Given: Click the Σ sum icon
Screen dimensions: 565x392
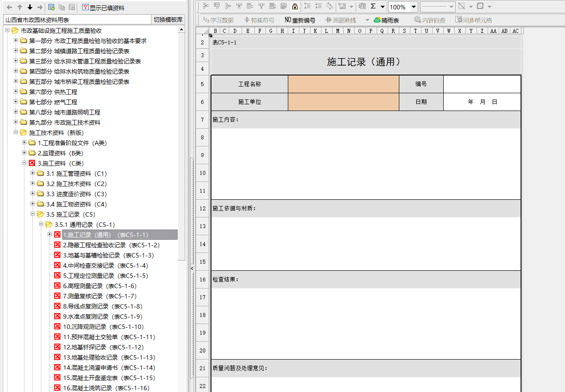Looking at the screenshot, I should (x=373, y=7).
